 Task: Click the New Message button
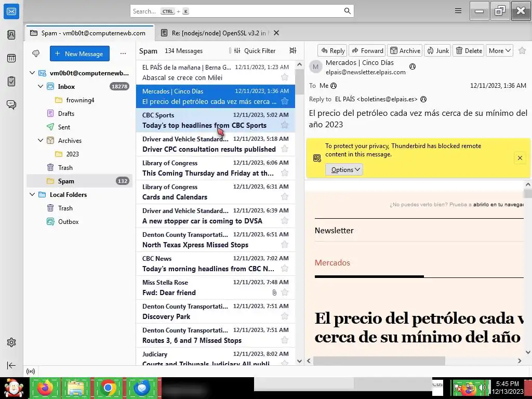point(79,54)
